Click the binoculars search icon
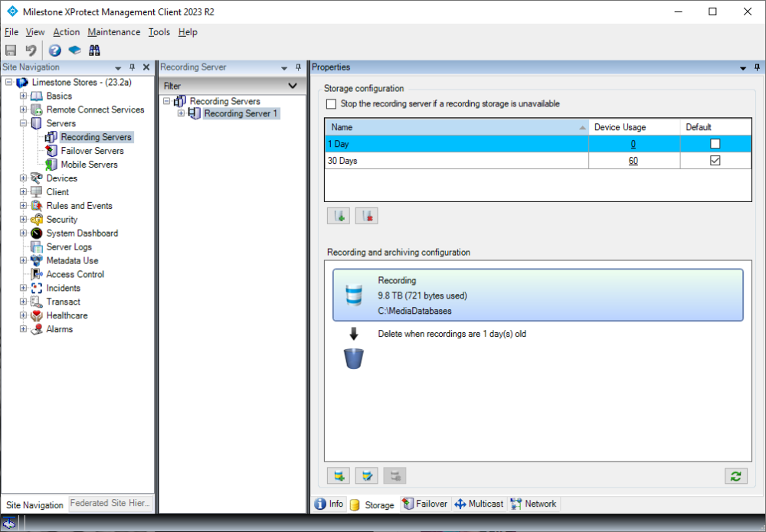Screen dimensions: 766x532 [95, 51]
